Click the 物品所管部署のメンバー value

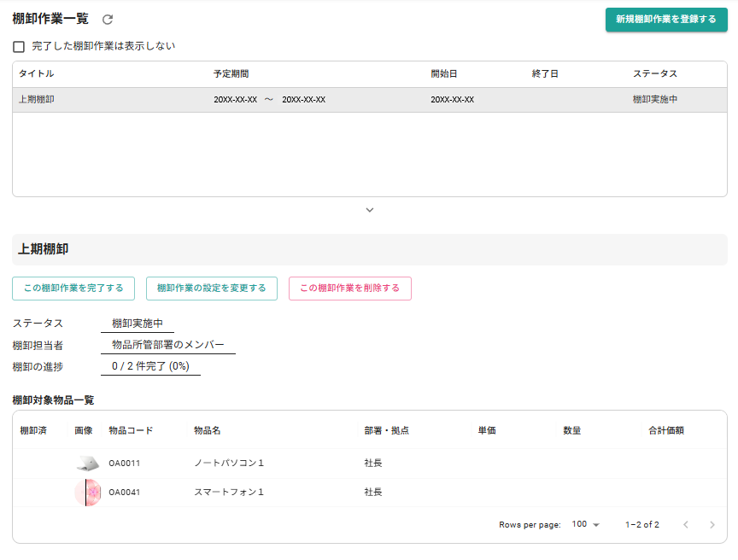click(168, 345)
